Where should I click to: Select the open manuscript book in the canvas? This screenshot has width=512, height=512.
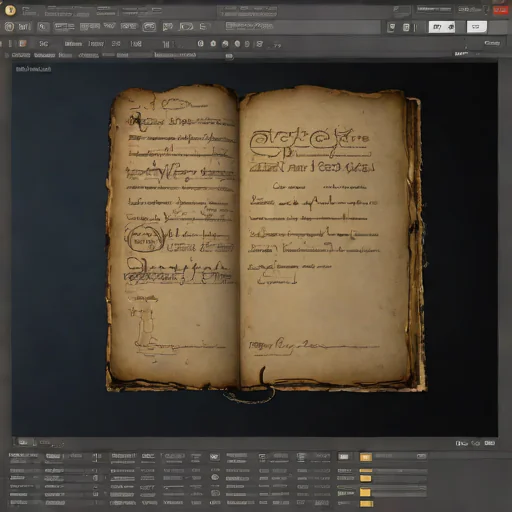266,238
